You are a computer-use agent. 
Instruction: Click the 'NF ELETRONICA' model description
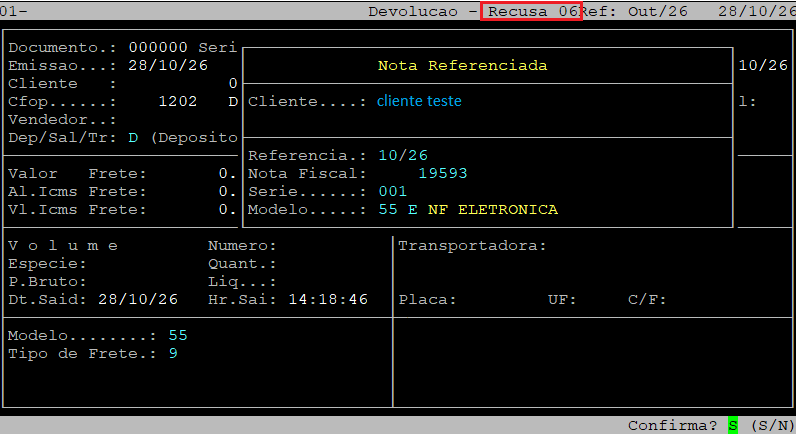point(493,210)
